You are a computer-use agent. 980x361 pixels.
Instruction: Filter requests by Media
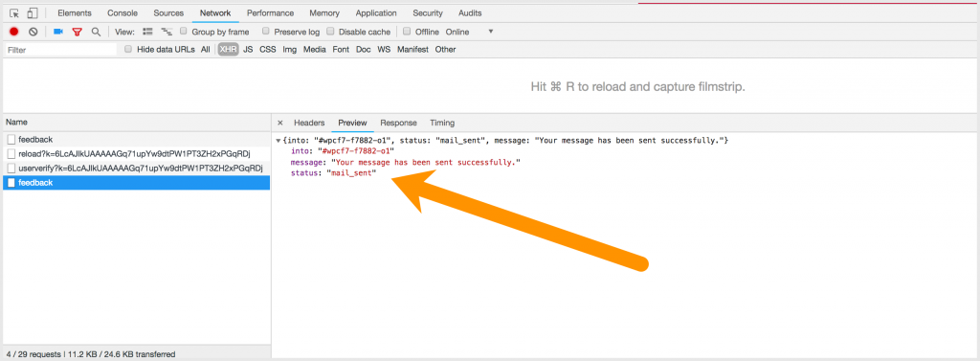[315, 50]
